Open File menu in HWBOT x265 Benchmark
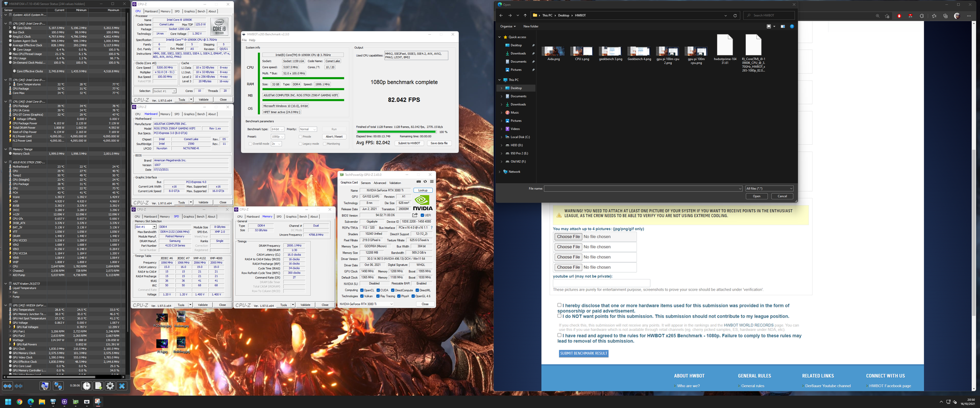This screenshot has width=980, height=408. point(244,40)
